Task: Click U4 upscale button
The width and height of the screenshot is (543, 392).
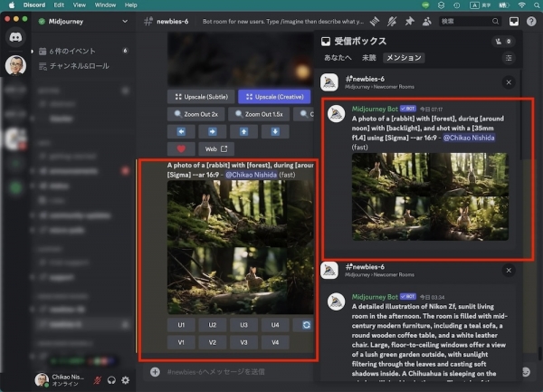Action: click(275, 325)
